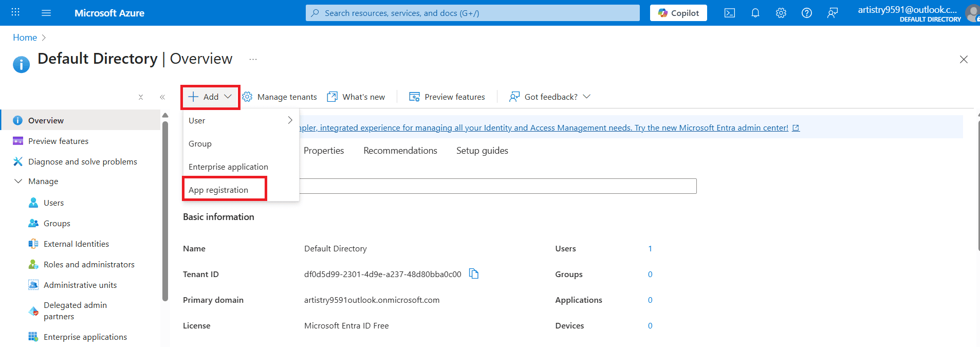Screen dimensions: 980x347
Task: Collapse the Manage section in sidebar
Action: point(19,181)
